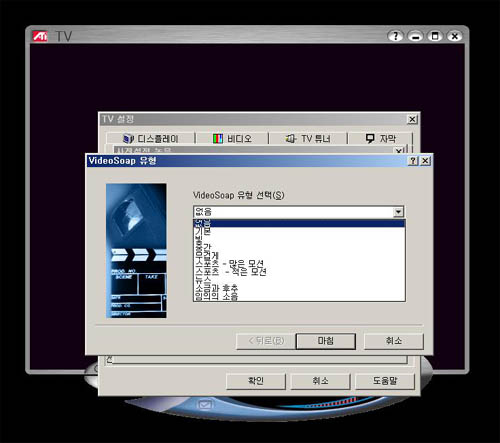Image resolution: width=500 pixels, height=443 pixels.
Task: Pick 소금과 후추 from the list
Action: tap(299, 288)
